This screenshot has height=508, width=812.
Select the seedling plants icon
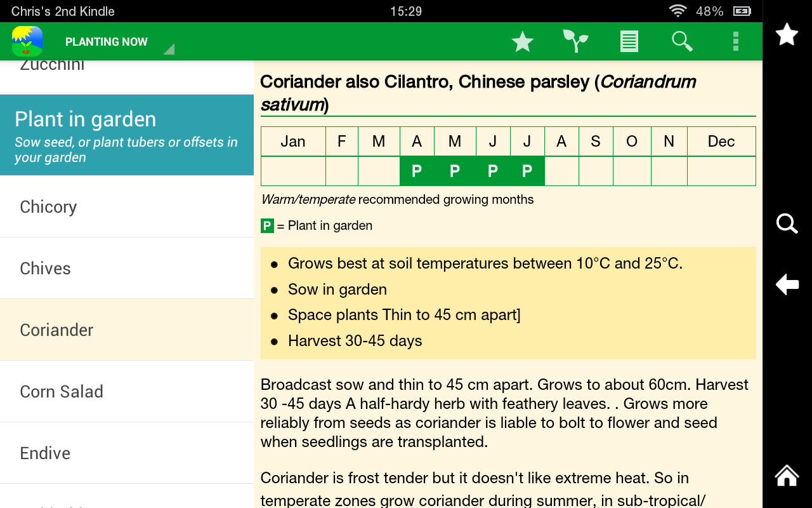coord(575,41)
